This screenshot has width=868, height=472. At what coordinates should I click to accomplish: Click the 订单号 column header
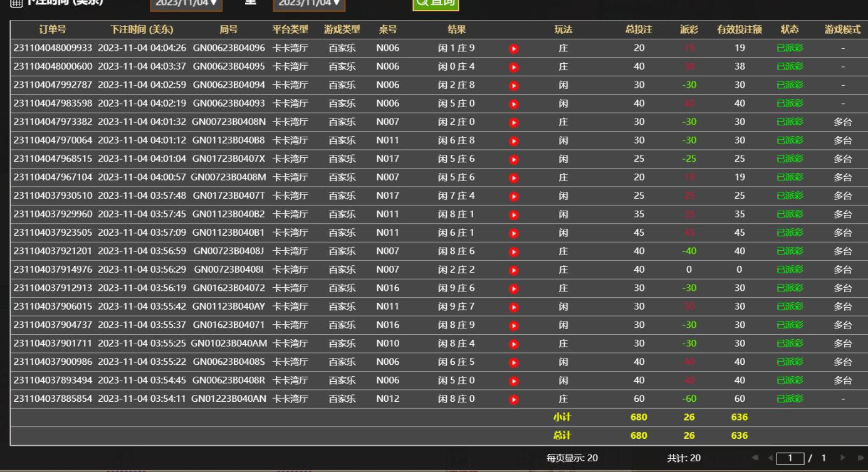[x=53, y=29]
